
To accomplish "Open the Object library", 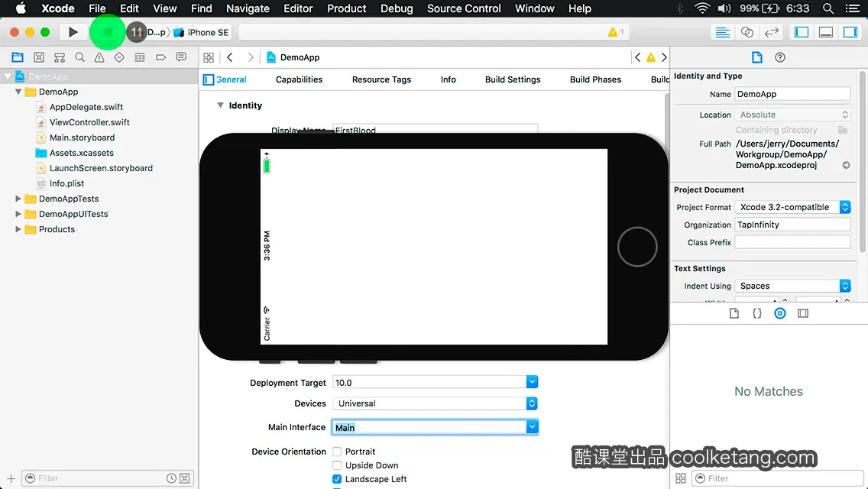I will coord(780,313).
